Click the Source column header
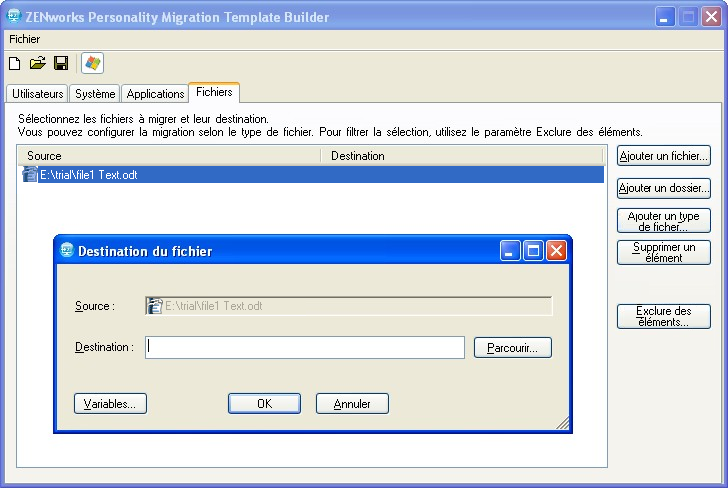Screen dimensions: 728x488 click(169, 156)
